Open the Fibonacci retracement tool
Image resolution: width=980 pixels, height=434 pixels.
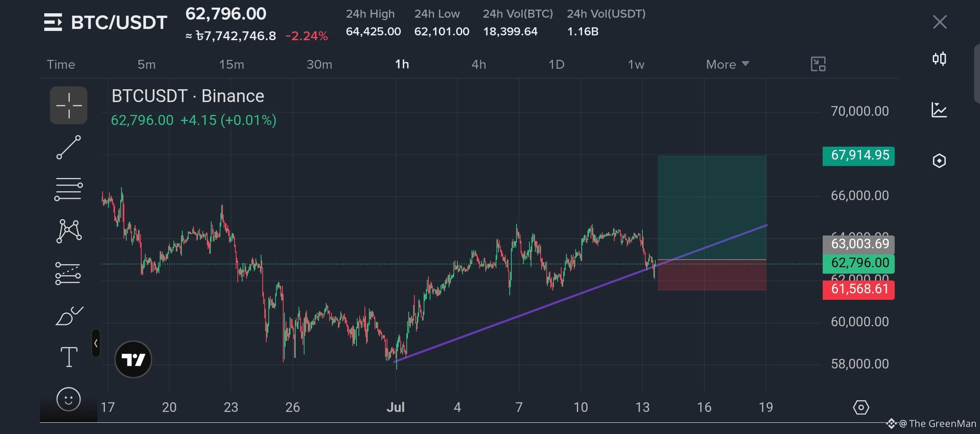pos(68,189)
